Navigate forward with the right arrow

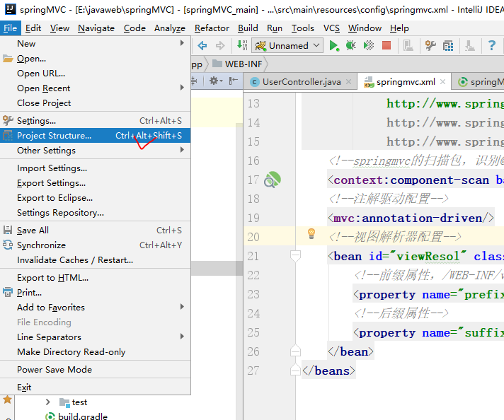coord(220,45)
